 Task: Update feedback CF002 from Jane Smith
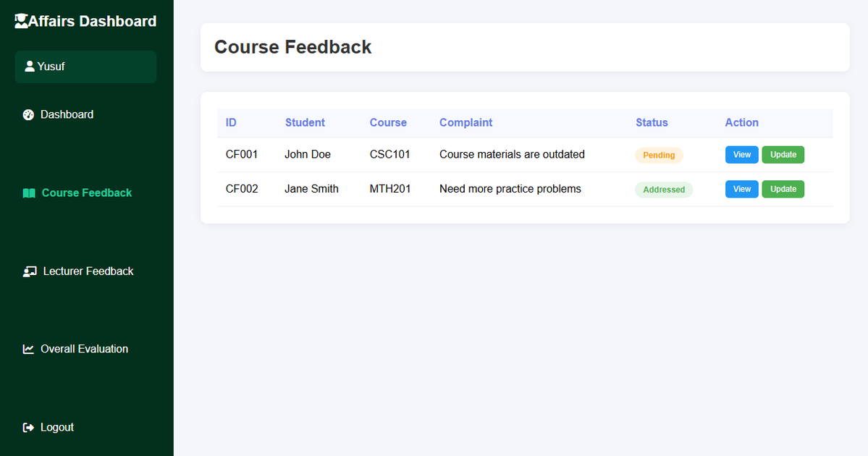tap(783, 189)
